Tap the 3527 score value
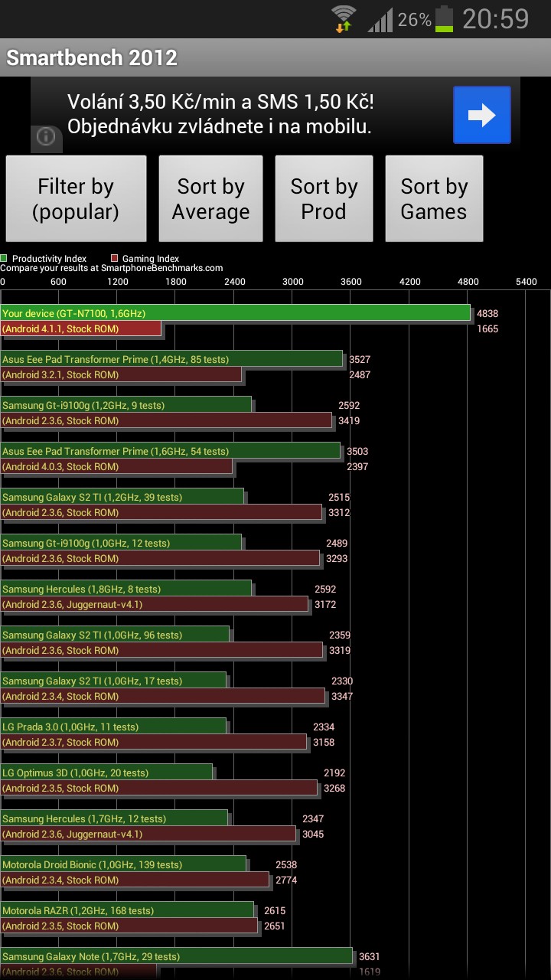Viewport: 551px width, 980px height. point(360,360)
